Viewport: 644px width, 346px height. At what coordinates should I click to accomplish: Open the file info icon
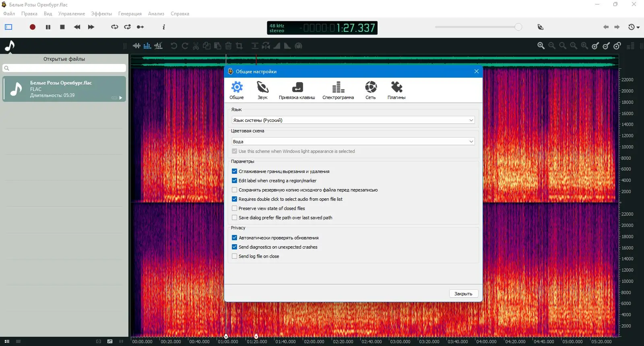[163, 27]
